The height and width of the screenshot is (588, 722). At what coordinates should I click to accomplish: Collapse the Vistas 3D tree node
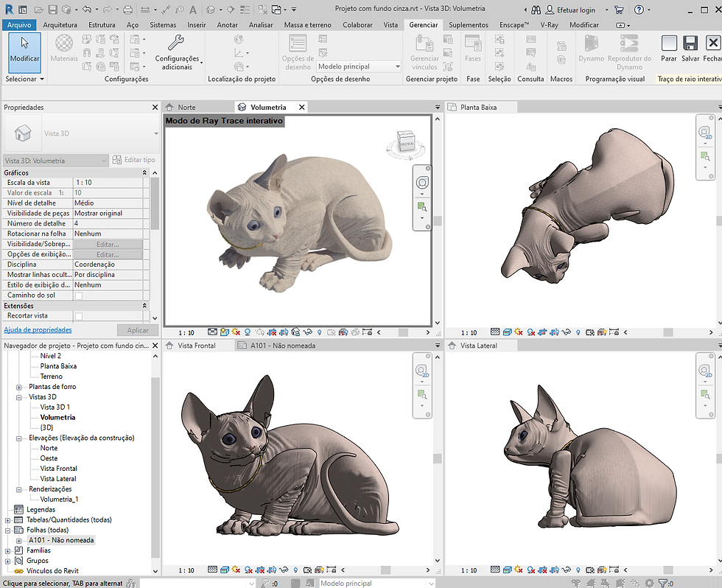click(x=19, y=397)
